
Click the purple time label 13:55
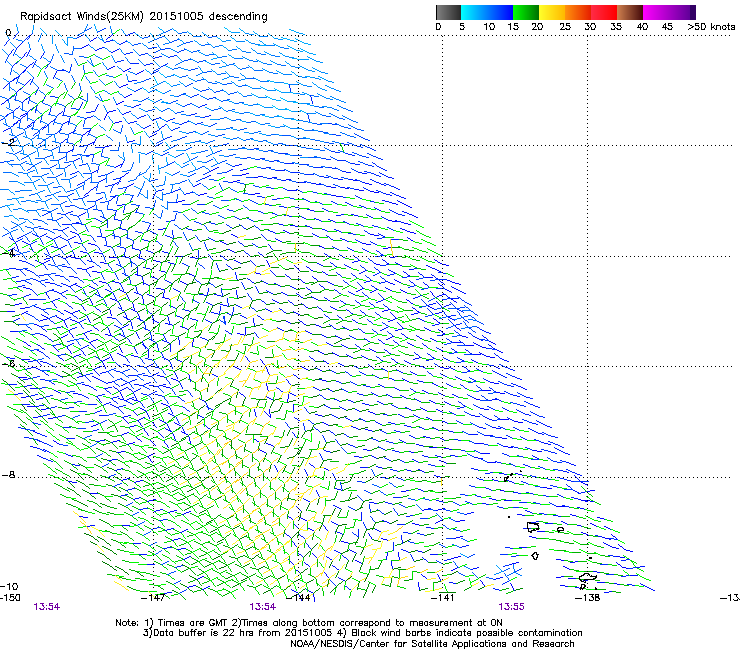coord(512,607)
